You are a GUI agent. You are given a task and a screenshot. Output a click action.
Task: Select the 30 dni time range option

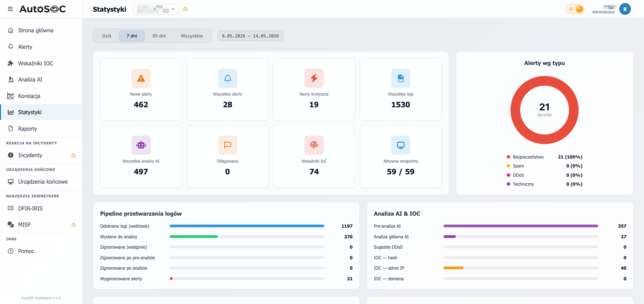tap(159, 36)
